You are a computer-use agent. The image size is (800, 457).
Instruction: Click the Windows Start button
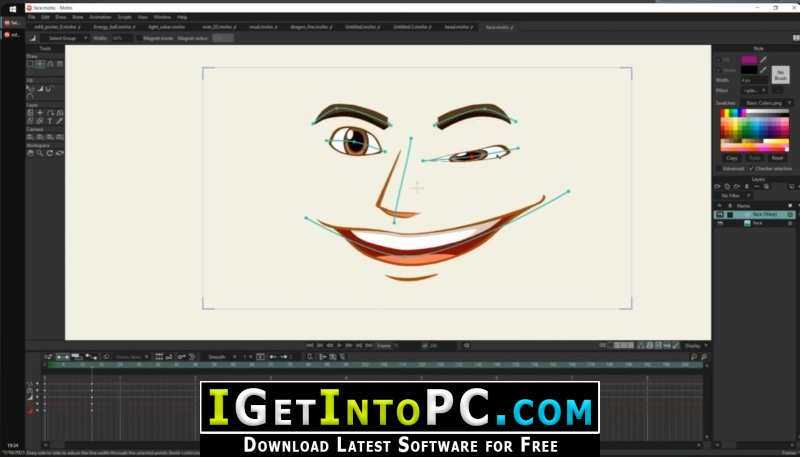click(12, 9)
